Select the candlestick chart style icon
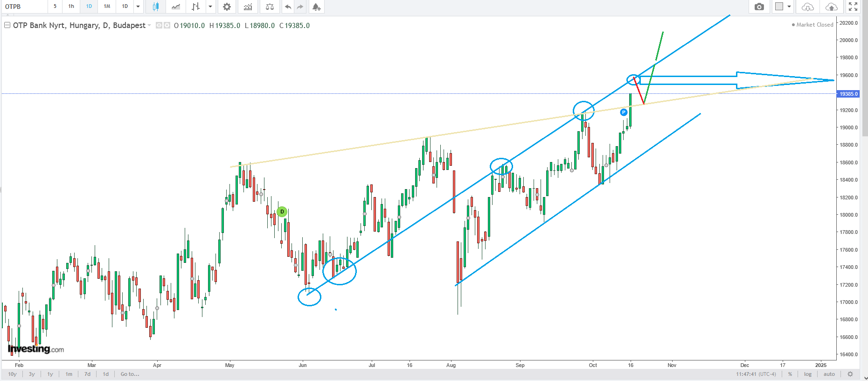This screenshot has height=381, width=868. click(156, 7)
